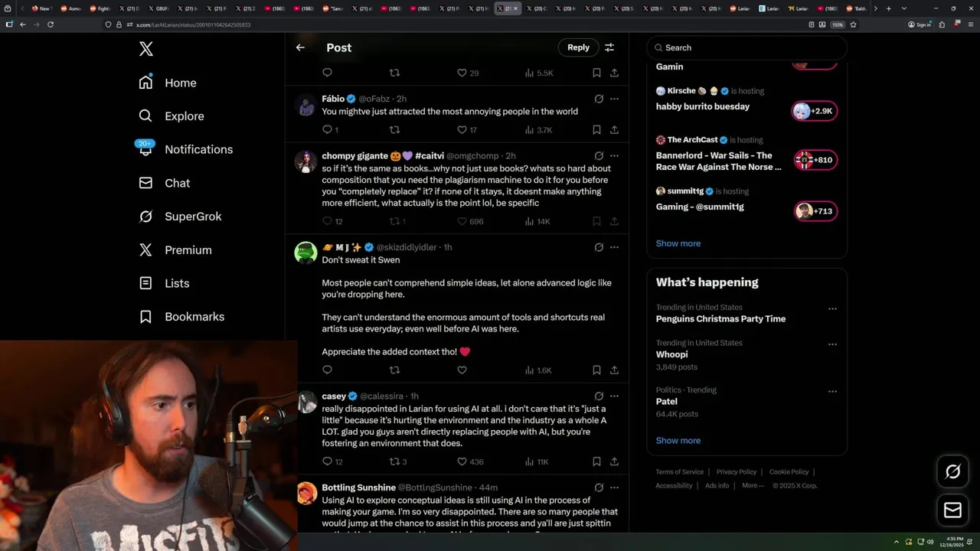Open casey's profile avatar

[x=306, y=402]
